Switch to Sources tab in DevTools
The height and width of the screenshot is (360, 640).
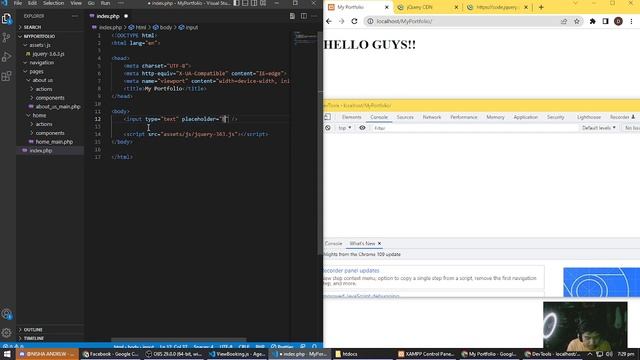click(x=405, y=117)
